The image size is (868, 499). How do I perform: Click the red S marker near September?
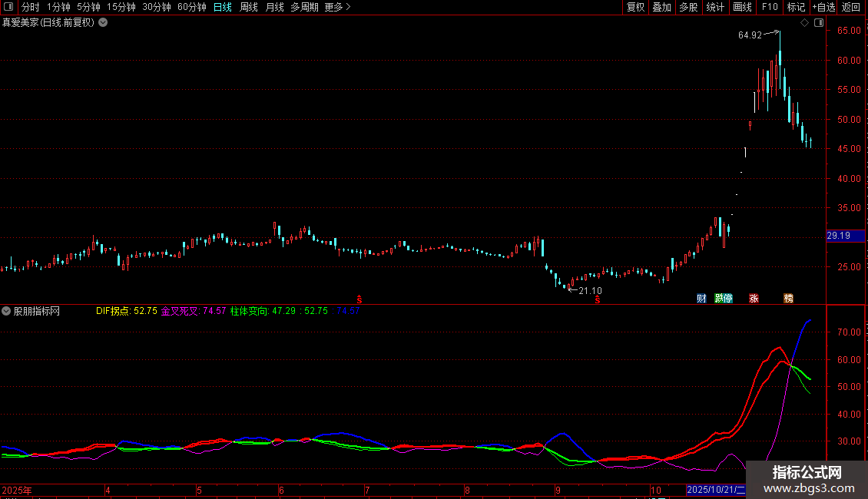click(x=598, y=299)
